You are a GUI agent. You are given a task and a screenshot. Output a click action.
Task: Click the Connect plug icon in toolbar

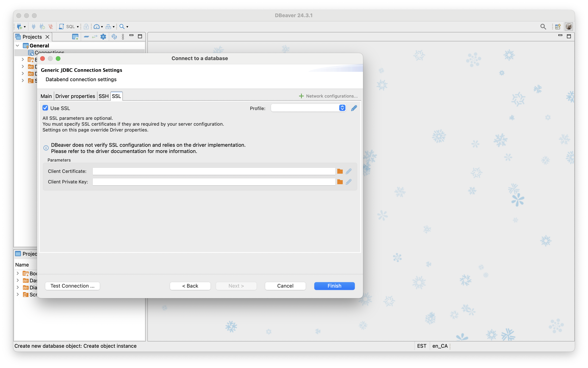[34, 27]
